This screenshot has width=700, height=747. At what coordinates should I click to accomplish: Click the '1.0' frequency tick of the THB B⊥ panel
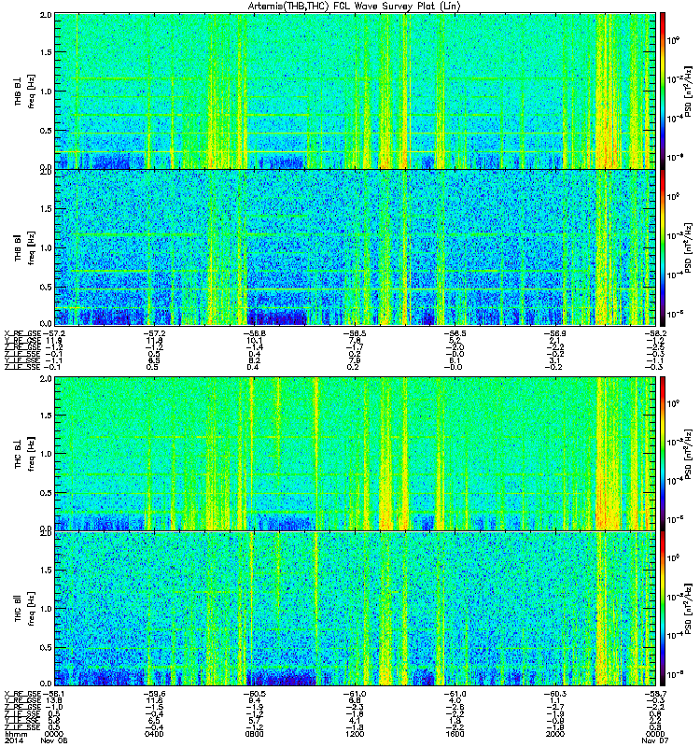[x=46, y=92]
